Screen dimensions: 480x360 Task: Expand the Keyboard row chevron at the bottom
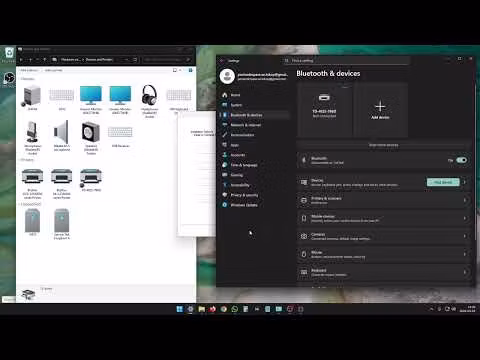pyautogui.click(x=465, y=272)
